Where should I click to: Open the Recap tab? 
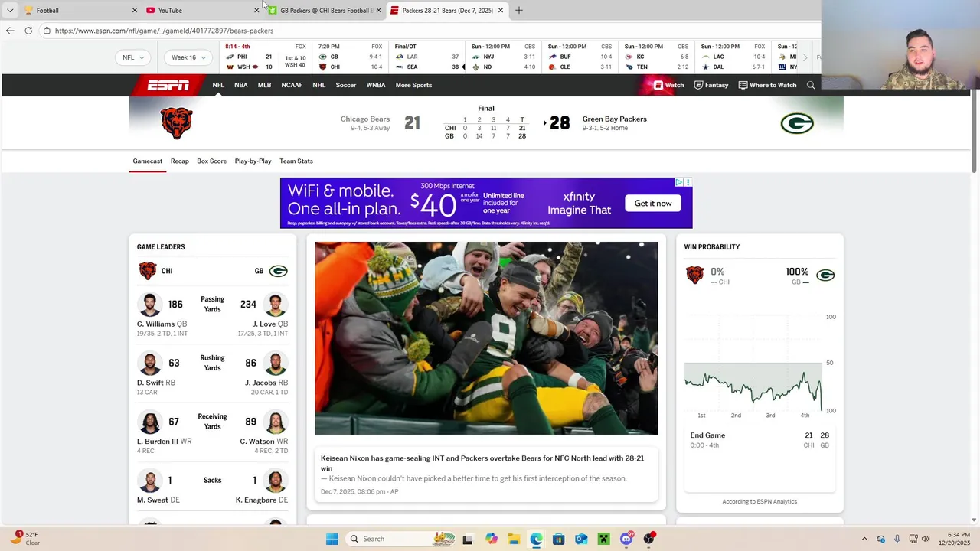[x=180, y=161]
